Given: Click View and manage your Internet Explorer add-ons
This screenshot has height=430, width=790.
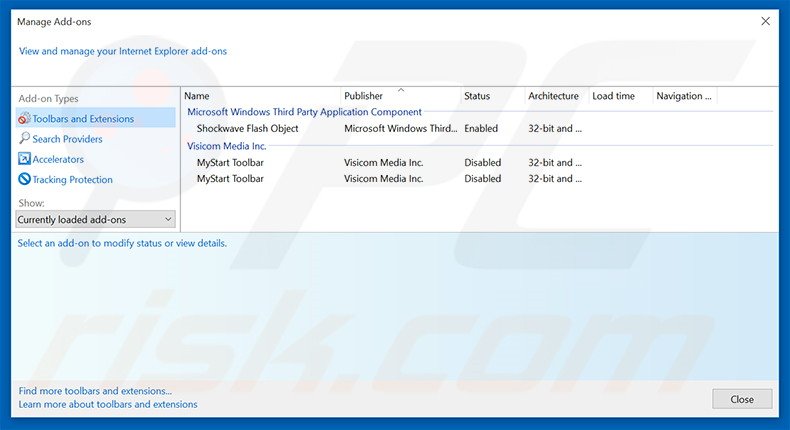Looking at the screenshot, I should tap(123, 51).
